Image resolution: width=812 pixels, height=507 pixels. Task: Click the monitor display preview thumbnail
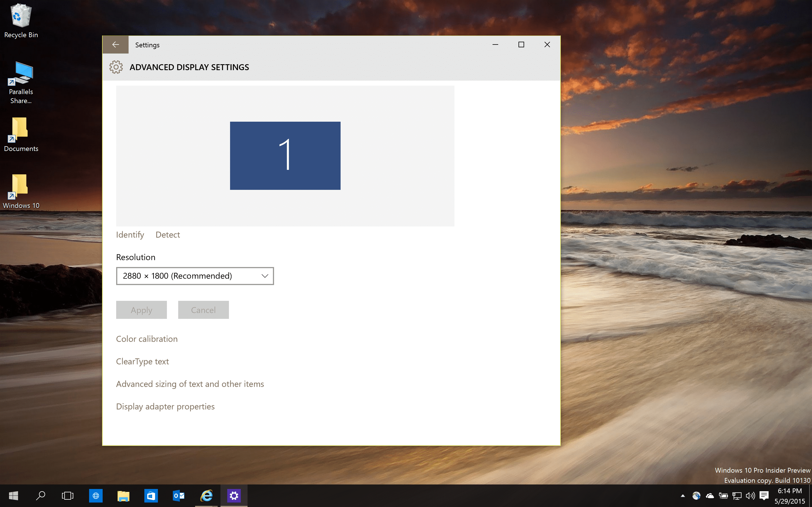pos(285,155)
